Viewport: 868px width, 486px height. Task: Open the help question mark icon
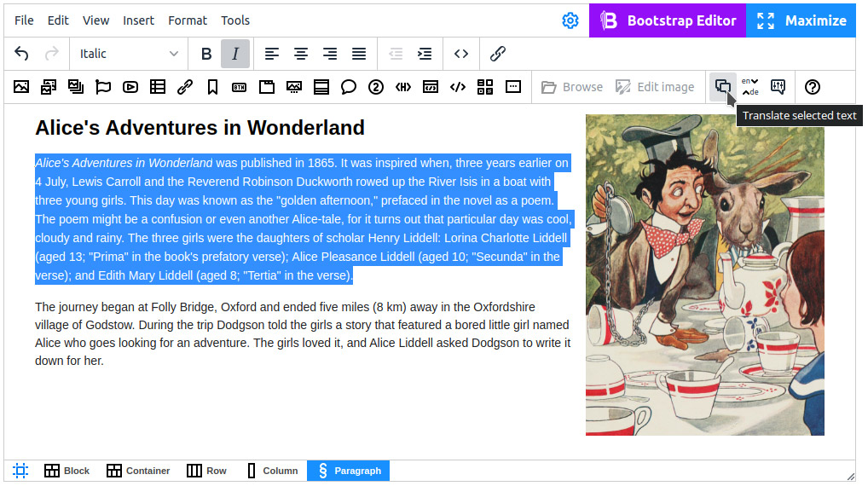pyautogui.click(x=812, y=87)
